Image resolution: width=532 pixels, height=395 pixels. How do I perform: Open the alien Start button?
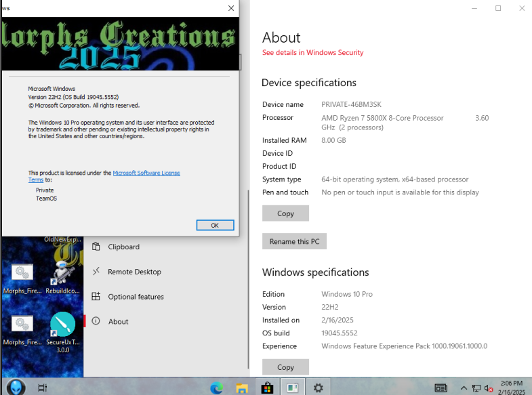coord(16,387)
